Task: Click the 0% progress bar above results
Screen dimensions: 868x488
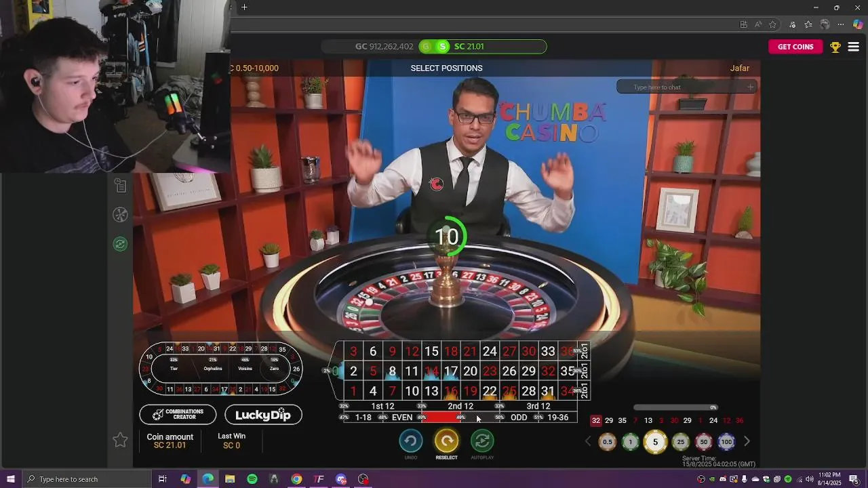Action: 675,407
